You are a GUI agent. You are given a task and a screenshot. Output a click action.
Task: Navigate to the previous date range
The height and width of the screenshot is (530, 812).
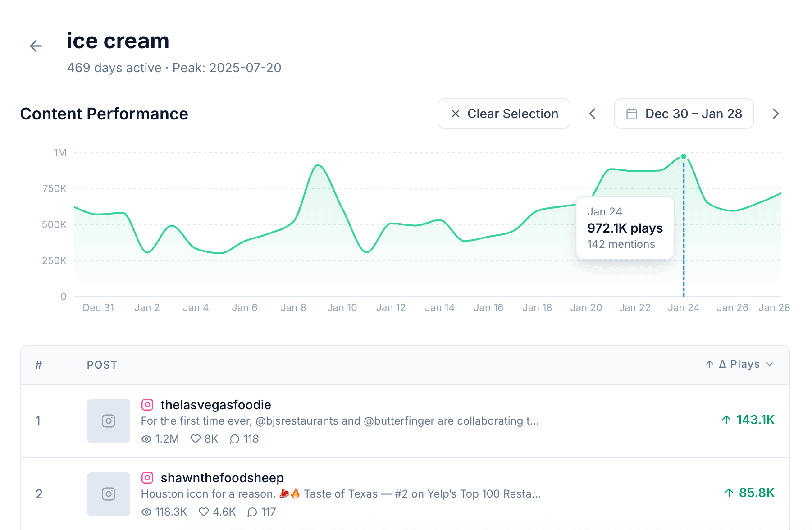593,114
